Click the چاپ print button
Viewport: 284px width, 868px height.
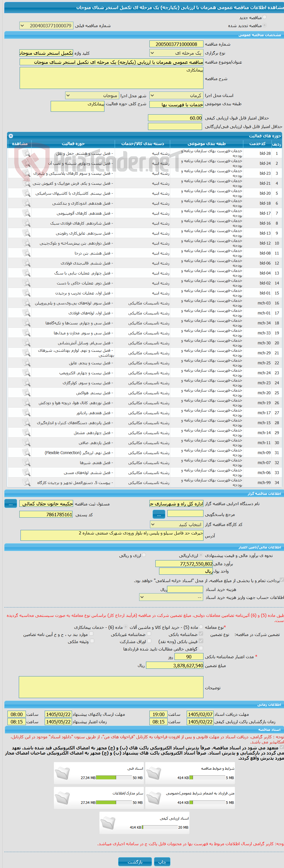(162, 862)
